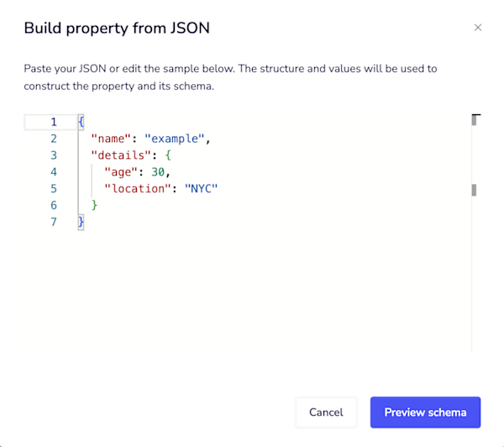Cancel the JSON property dialog
Screen dimensions: 504x447
(x=326, y=413)
